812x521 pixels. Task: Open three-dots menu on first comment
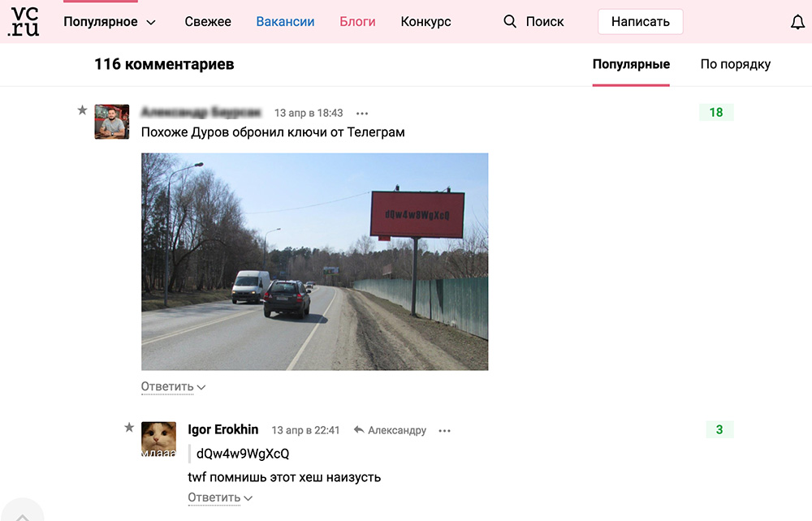[362, 114]
